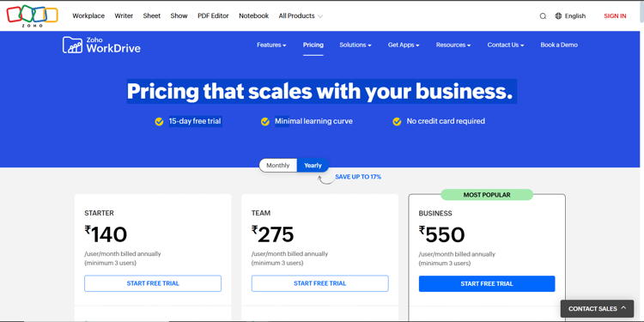Click the SAVE UP TO 17% text
The height and width of the screenshot is (322, 644).
358,177
